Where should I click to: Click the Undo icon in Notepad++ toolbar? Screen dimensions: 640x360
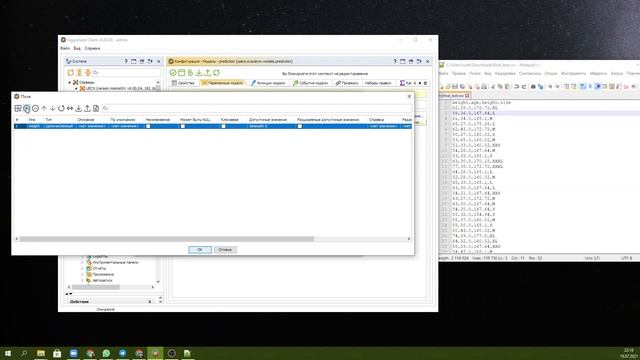pyautogui.click(x=517, y=87)
